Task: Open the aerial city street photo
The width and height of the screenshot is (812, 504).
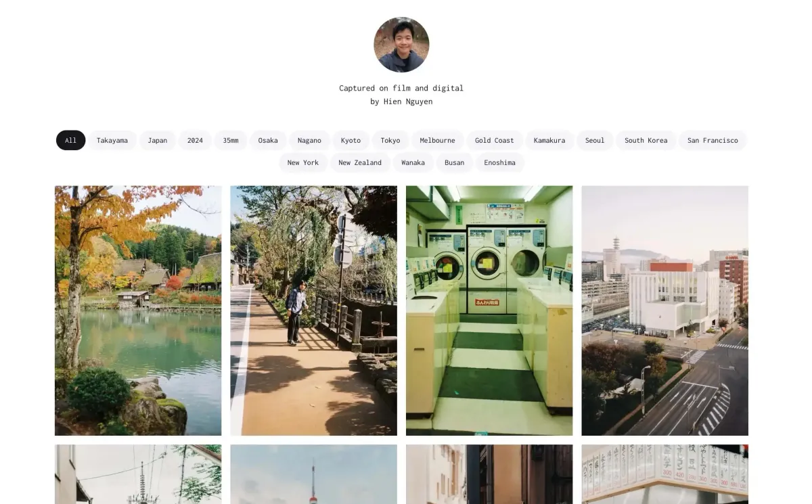Action: pyautogui.click(x=664, y=311)
